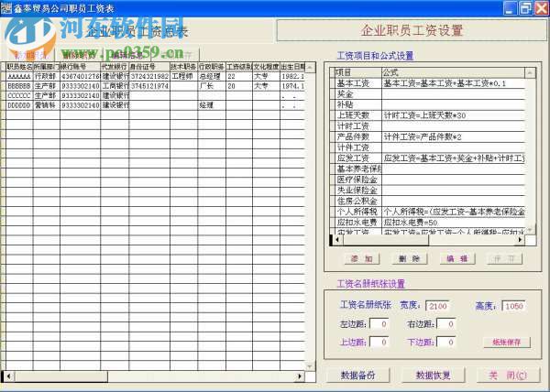Click the 工程师 technical title cell

[x=184, y=76]
